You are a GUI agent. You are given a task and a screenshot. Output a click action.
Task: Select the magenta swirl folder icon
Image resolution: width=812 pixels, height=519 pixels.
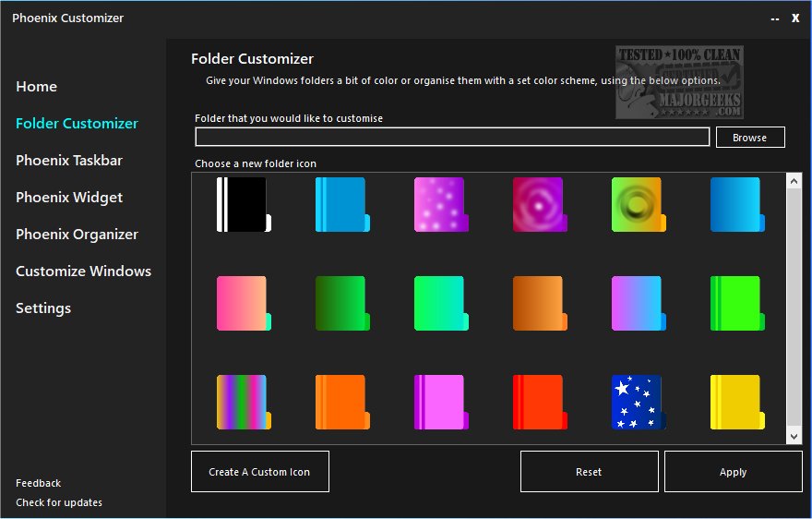(540, 204)
